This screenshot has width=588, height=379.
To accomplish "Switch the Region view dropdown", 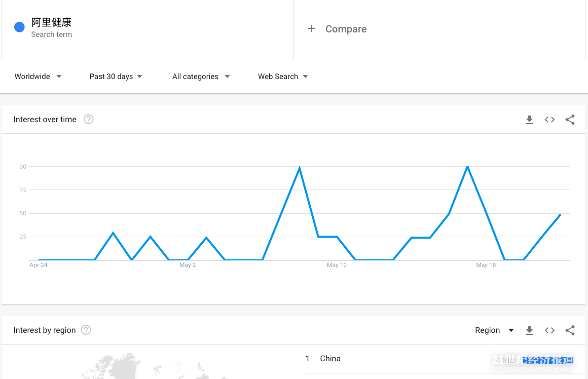I will tap(494, 330).
